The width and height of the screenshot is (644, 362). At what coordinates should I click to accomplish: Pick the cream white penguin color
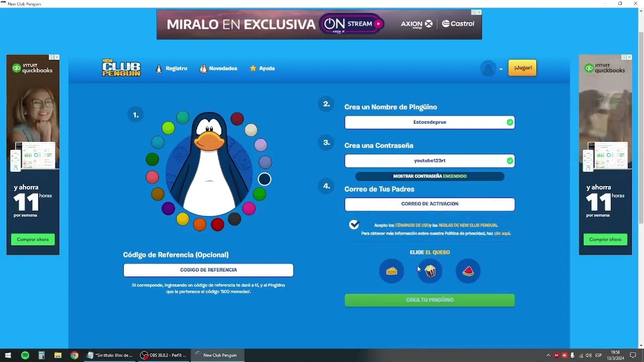(251, 130)
